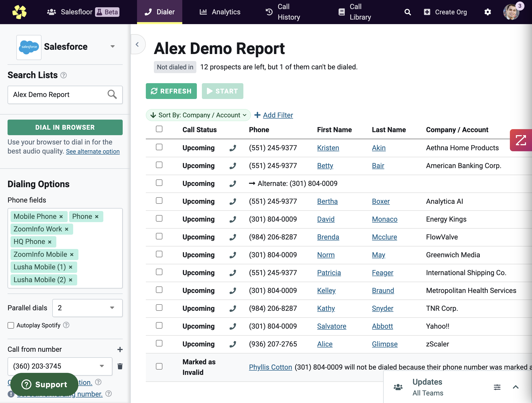Open the call from number (360) 203-3745 dropdown

point(60,366)
